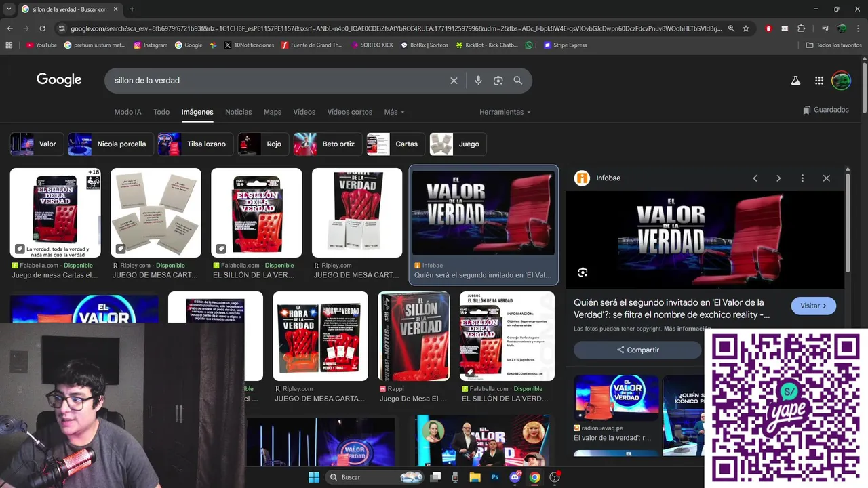Filter images by Beto ortiz chip
Viewport: 868px width, 488px height.
pos(328,144)
